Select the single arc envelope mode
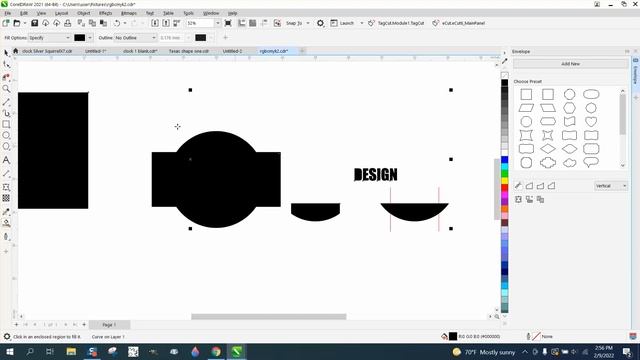 [540, 186]
